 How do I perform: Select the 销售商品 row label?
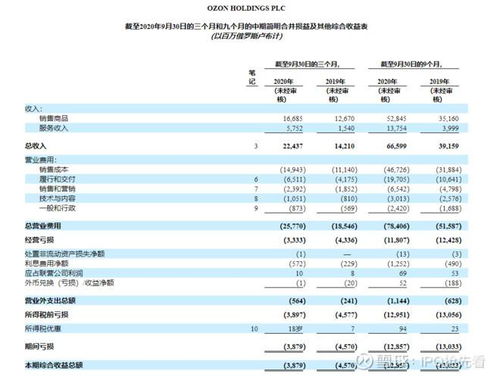[x=54, y=118]
